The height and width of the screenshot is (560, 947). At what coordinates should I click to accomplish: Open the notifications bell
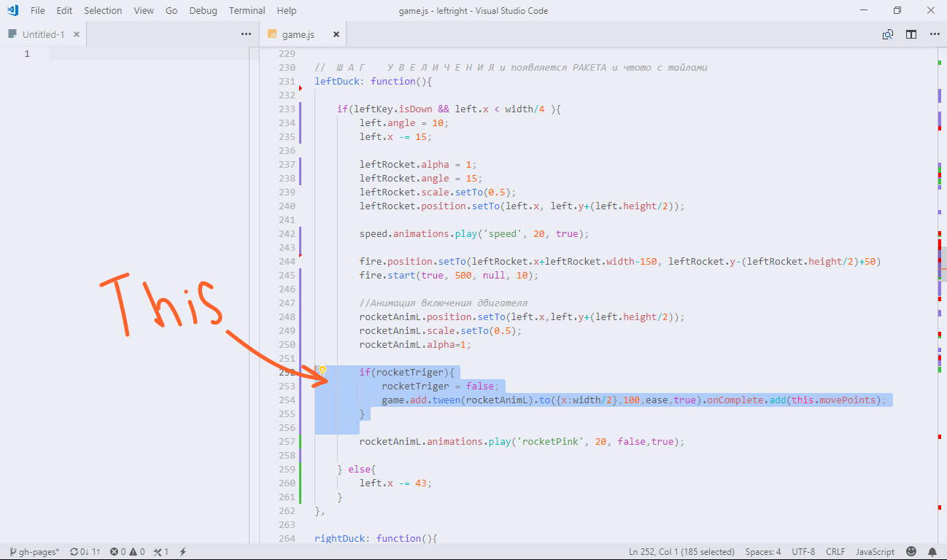tap(932, 552)
